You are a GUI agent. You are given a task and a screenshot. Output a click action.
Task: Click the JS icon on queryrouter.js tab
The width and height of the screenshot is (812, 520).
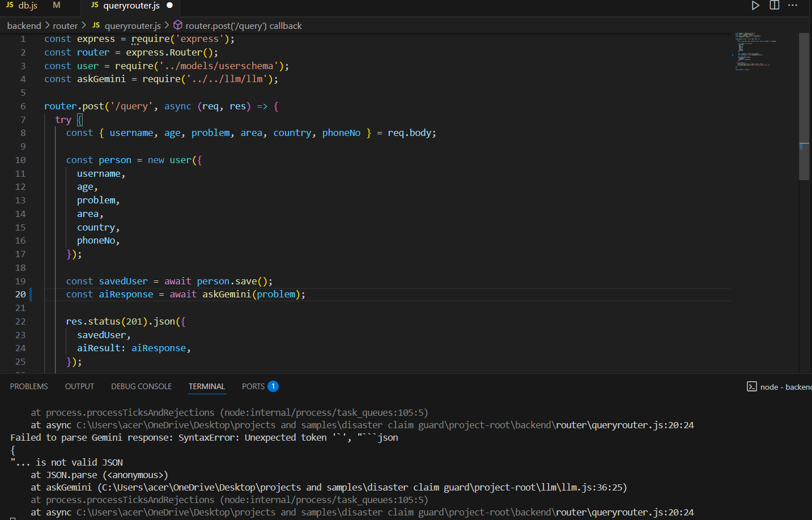point(95,5)
